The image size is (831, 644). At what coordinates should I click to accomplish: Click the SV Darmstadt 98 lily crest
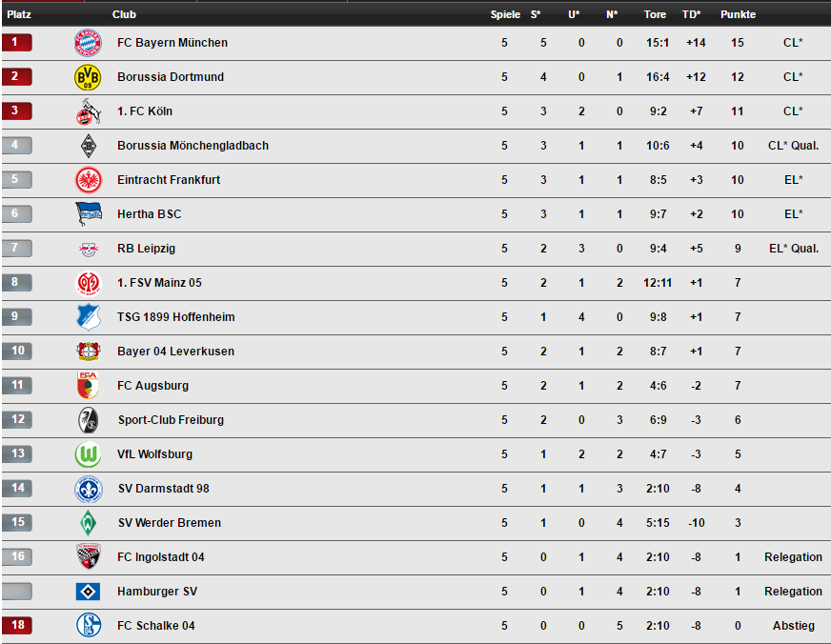click(x=88, y=489)
